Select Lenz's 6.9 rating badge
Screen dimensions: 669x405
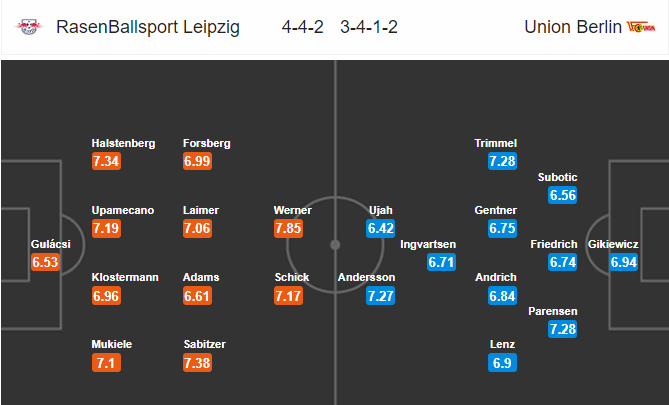click(x=502, y=363)
